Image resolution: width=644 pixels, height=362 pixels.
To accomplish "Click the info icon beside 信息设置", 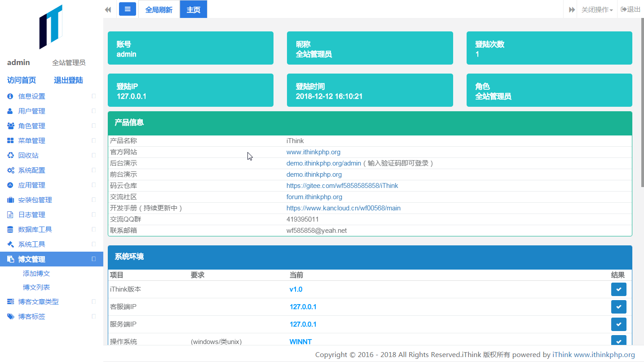I will [10, 96].
